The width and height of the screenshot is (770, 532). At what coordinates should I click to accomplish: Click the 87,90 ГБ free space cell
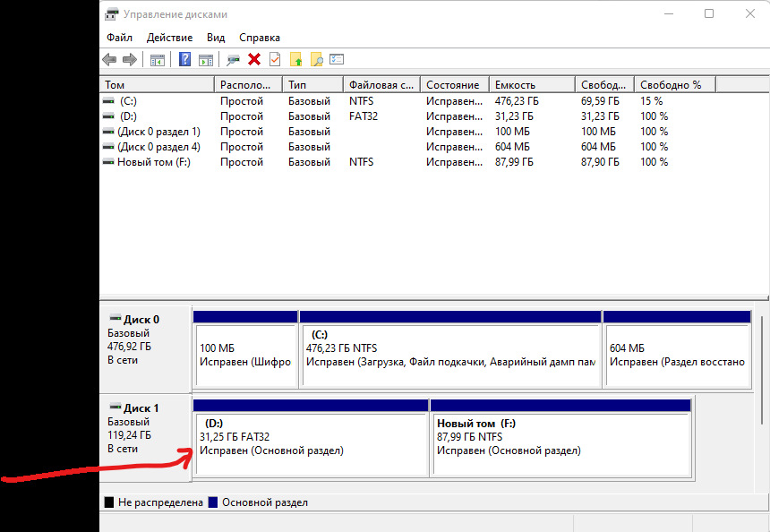point(600,162)
